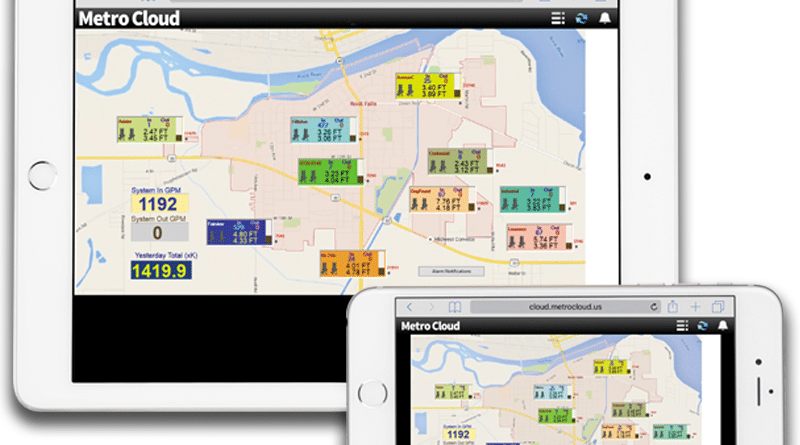Click Metro Cloud title on iPhone screen
Image resolution: width=800 pixels, height=445 pixels.
coord(431,326)
